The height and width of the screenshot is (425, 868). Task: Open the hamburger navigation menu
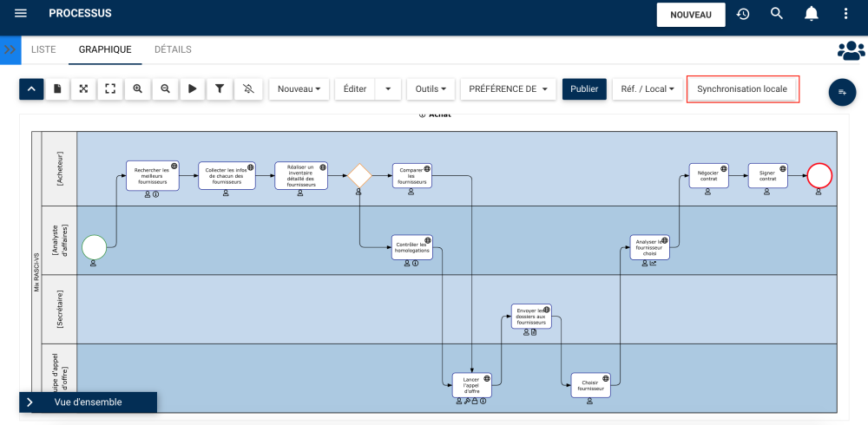coord(21,14)
